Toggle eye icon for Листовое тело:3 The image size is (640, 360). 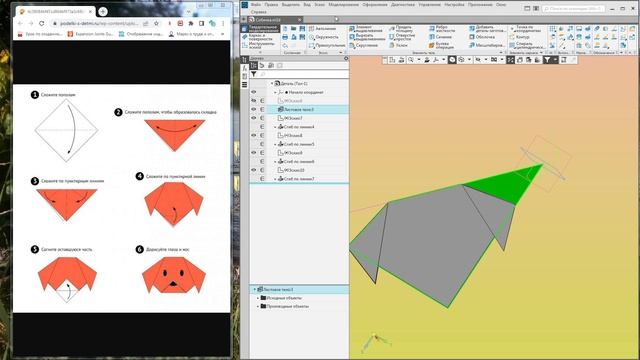tap(253, 109)
